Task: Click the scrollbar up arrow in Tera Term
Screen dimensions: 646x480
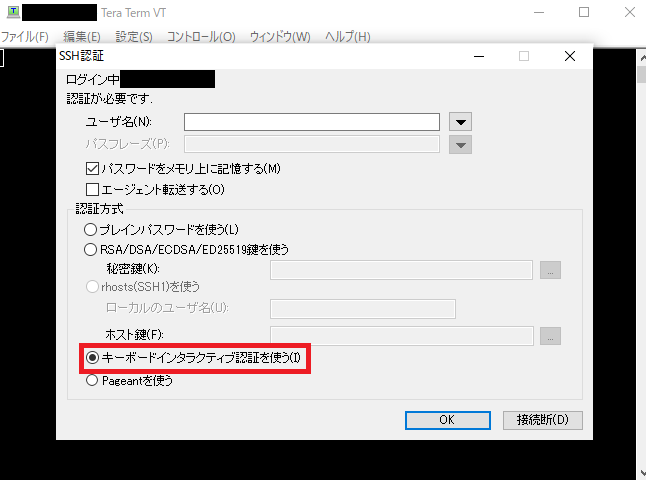Action: click(641, 58)
